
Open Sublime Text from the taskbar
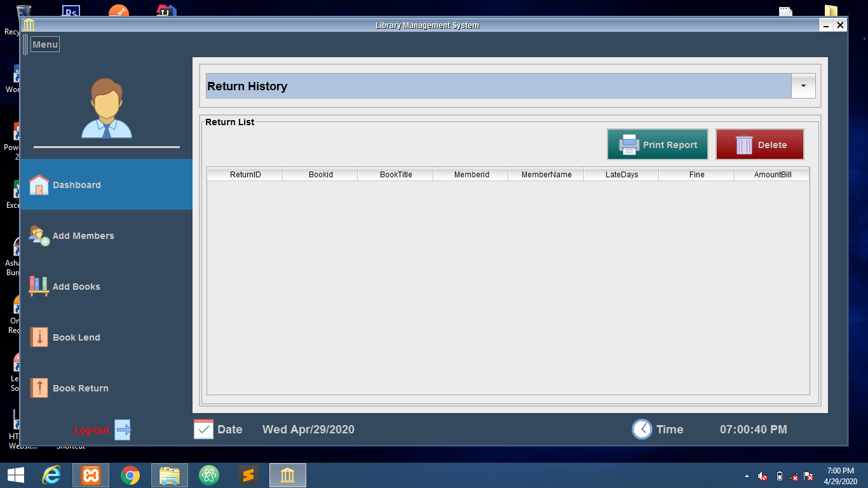[x=248, y=475]
